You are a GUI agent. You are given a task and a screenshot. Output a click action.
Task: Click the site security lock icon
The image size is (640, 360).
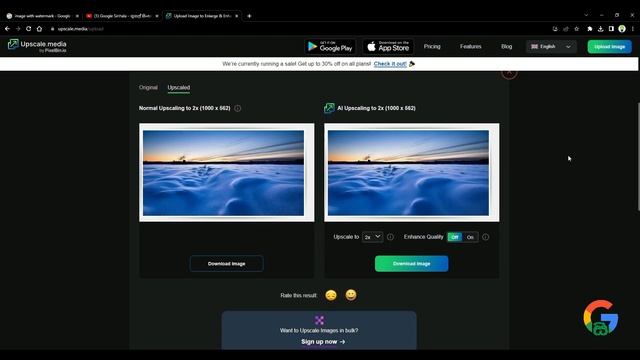pyautogui.click(x=52, y=29)
